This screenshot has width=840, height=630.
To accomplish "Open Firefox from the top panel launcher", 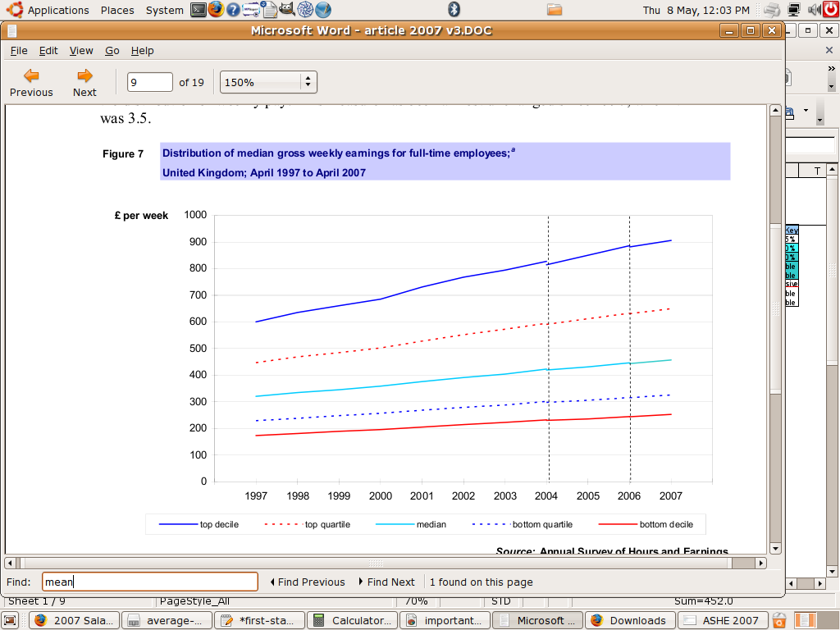I will [216, 10].
